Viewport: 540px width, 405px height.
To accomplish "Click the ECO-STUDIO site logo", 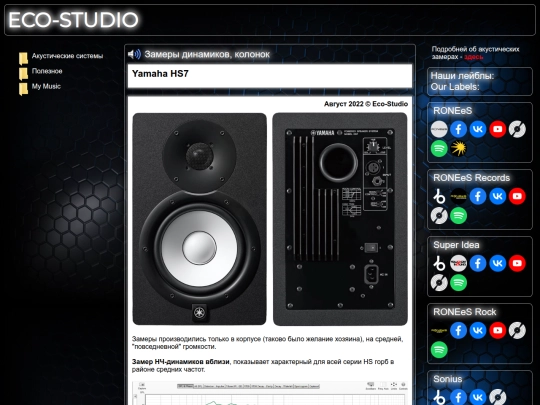I will (x=73, y=20).
